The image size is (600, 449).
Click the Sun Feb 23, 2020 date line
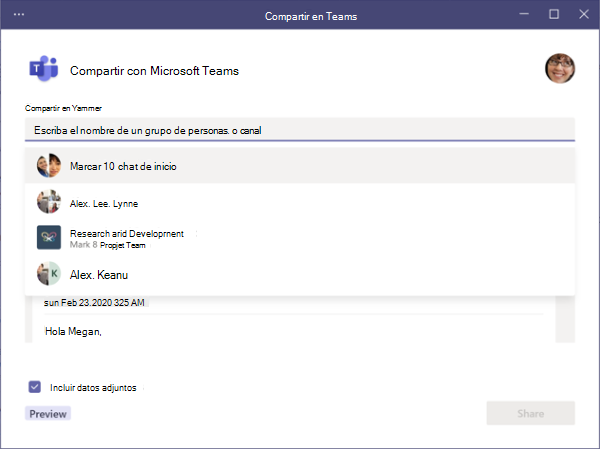[94, 303]
